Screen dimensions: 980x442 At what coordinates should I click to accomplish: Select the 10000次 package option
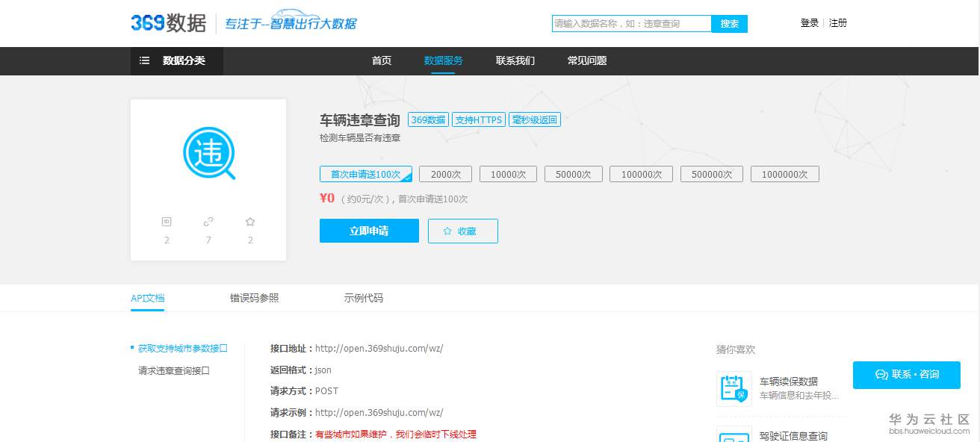tap(509, 174)
